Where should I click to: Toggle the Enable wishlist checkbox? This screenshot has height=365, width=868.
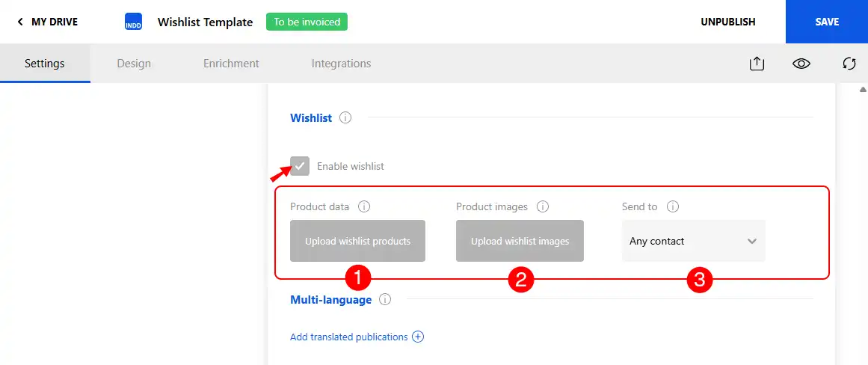300,166
